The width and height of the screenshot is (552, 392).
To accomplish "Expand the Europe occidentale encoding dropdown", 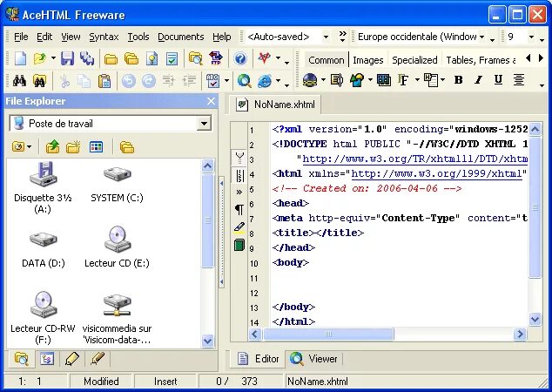I will [482, 37].
